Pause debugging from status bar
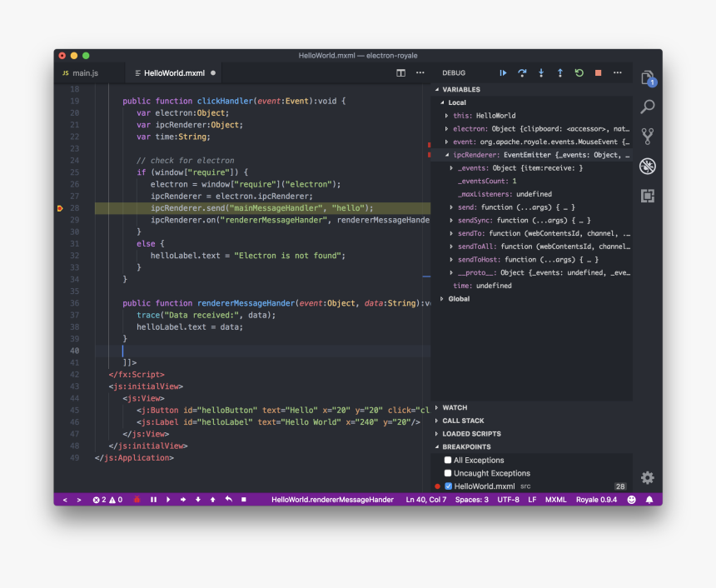The height and width of the screenshot is (588, 716). (153, 500)
